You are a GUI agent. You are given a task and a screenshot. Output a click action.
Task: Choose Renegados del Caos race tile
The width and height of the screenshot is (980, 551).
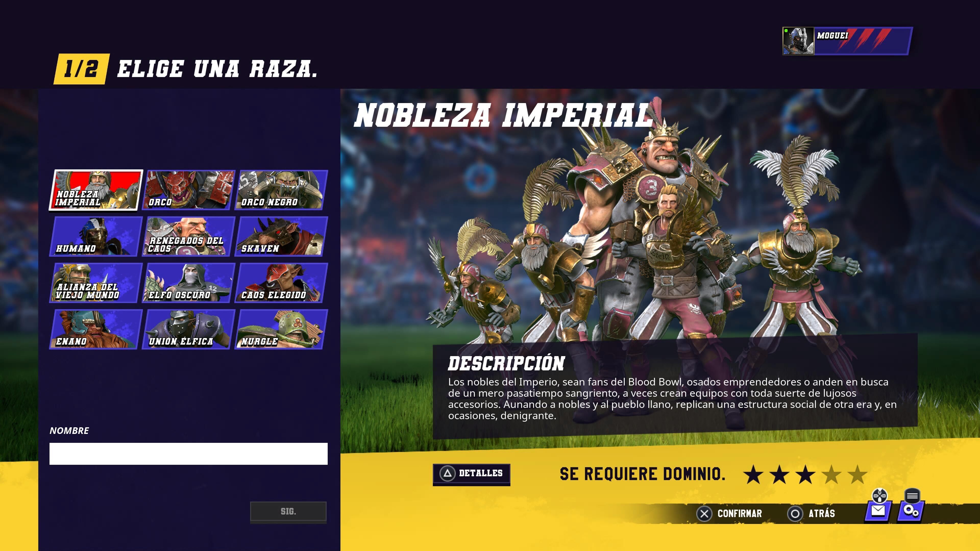188,236
